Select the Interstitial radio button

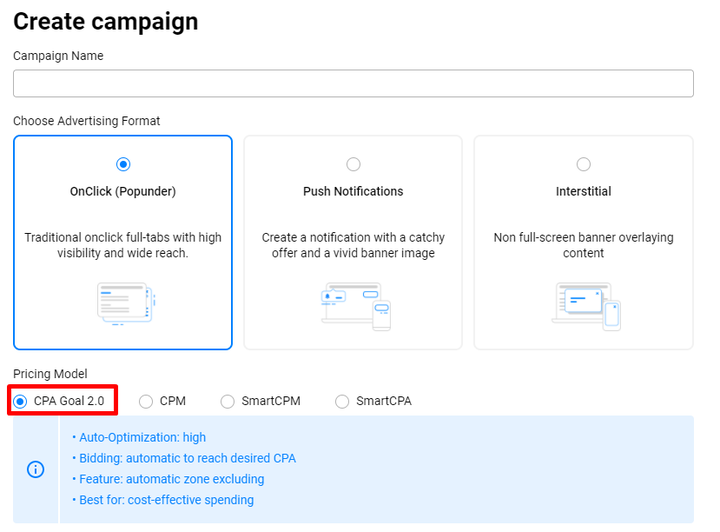[x=584, y=164]
